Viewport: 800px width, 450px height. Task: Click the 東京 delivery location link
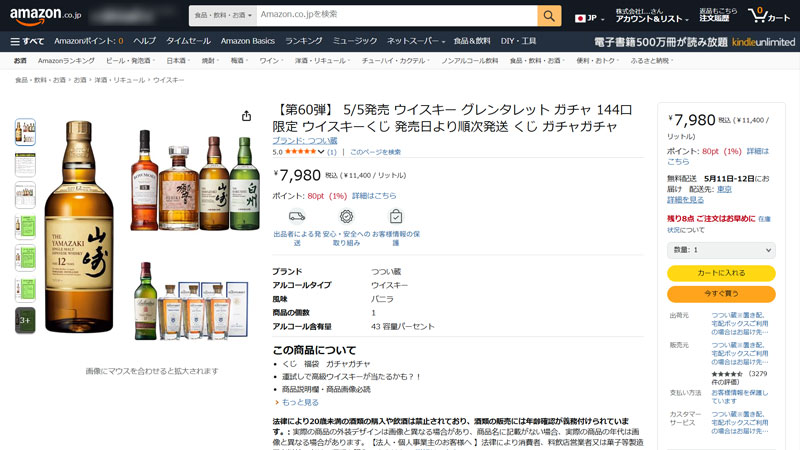(x=724, y=189)
